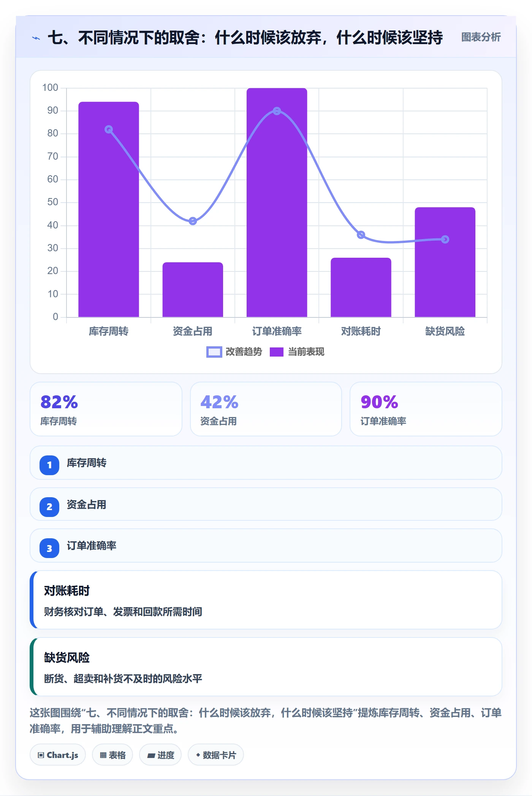The image size is (532, 796).
Task: Click list row text 资金占用
Action: 87,505
